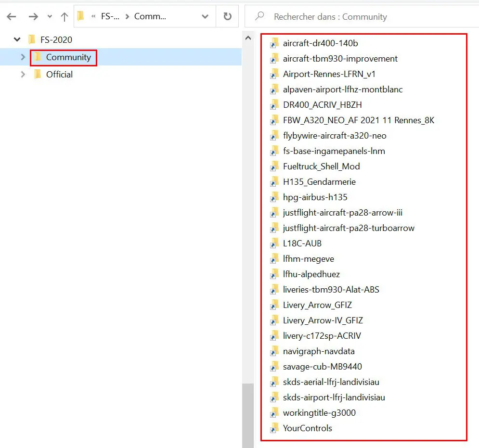This screenshot has width=479, height=448.
Task: Expand the Community tree node
Action: 23,57
